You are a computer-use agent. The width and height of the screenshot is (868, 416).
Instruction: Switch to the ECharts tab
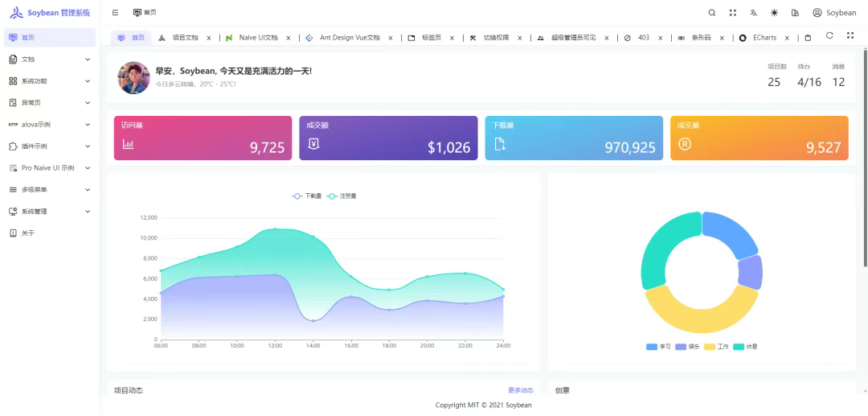pos(764,38)
